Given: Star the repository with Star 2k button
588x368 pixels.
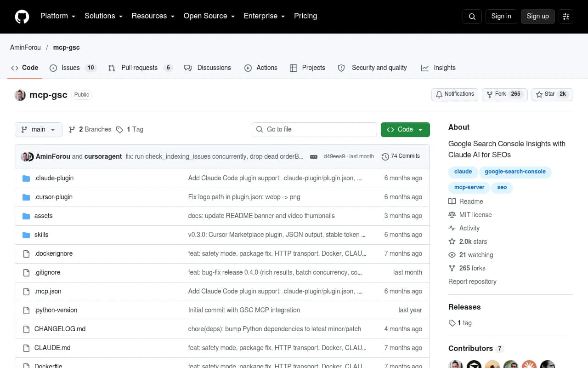Looking at the screenshot, I should 552,94.
